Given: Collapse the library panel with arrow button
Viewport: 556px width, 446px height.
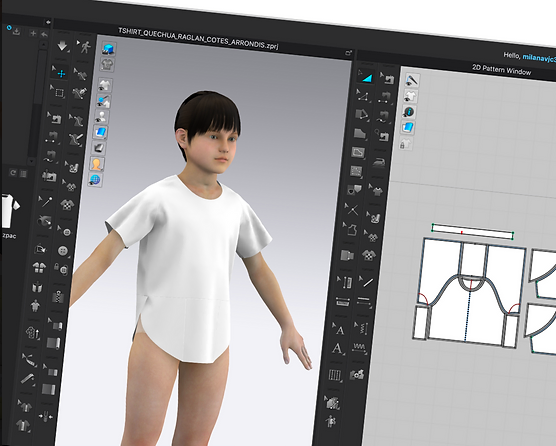Looking at the screenshot, I should pyautogui.click(x=47, y=22).
